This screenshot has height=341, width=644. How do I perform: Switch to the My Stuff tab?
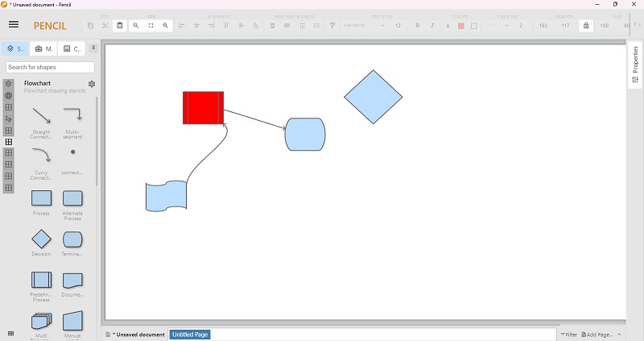pyautogui.click(x=43, y=48)
